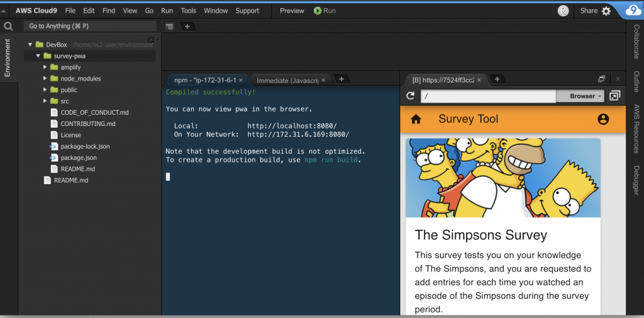Pop out preview into new window
The width and height of the screenshot is (644, 318).
[614, 96]
